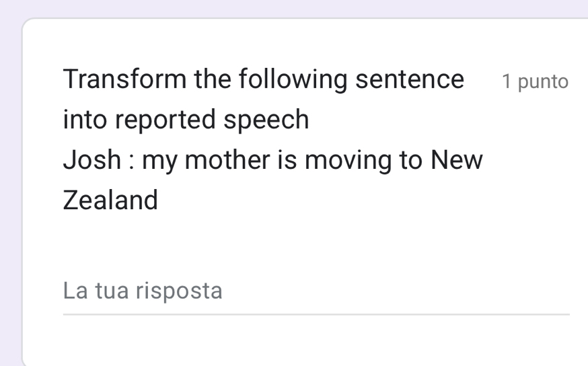
Task: Click the text 'into reported speech'
Action: coord(186,120)
